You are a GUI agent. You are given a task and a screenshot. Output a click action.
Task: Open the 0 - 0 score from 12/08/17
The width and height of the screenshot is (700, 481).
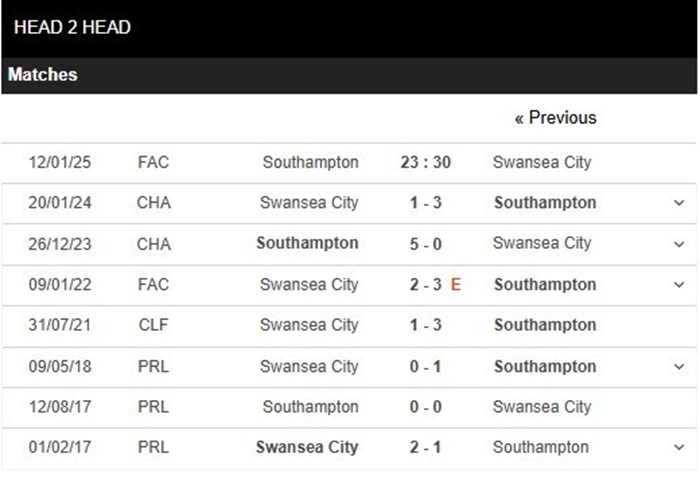tap(425, 407)
